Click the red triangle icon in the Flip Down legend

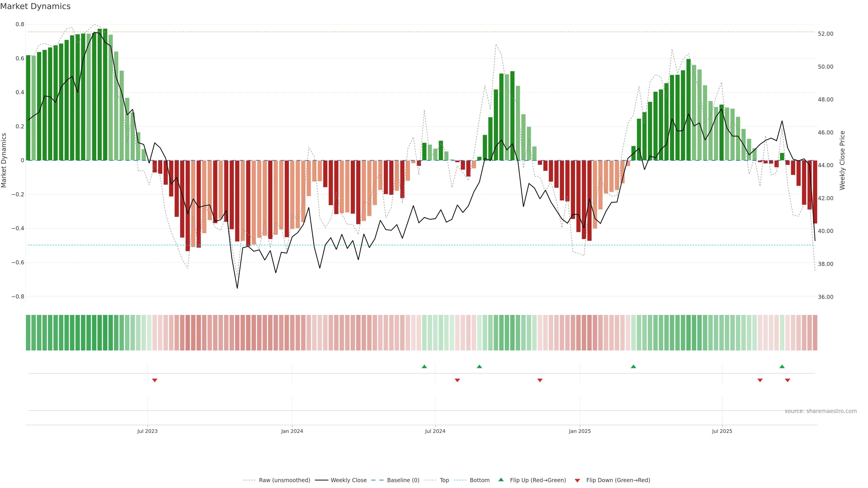(x=577, y=481)
